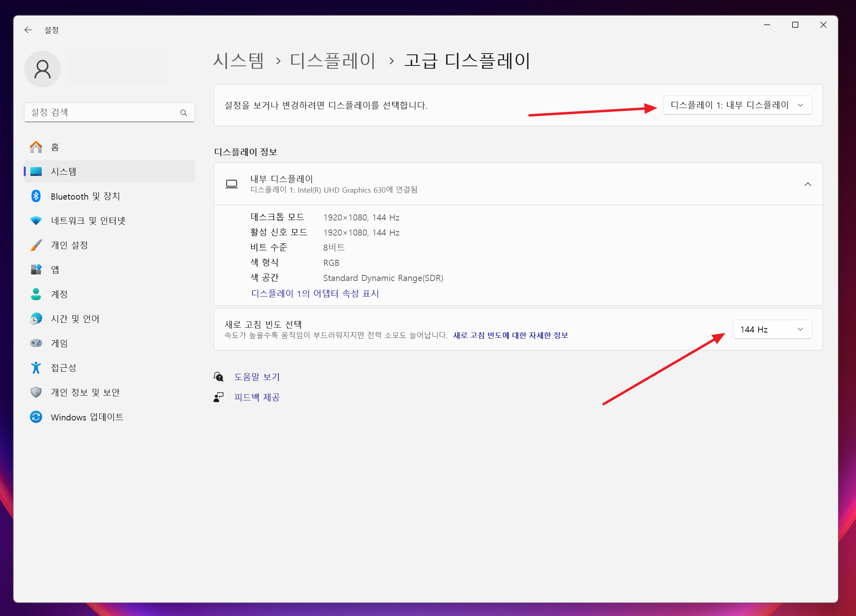Open Display 1 adapter properties link
856x616 pixels.
(315, 293)
